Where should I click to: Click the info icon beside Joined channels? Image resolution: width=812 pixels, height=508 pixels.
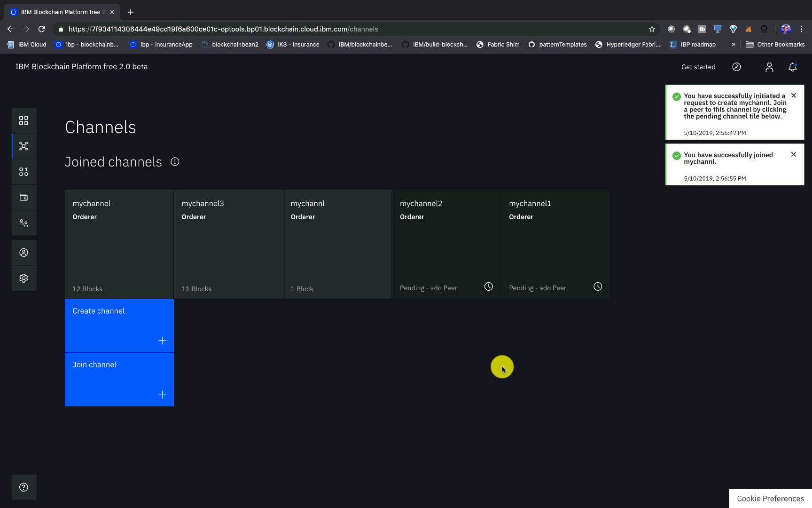point(175,162)
